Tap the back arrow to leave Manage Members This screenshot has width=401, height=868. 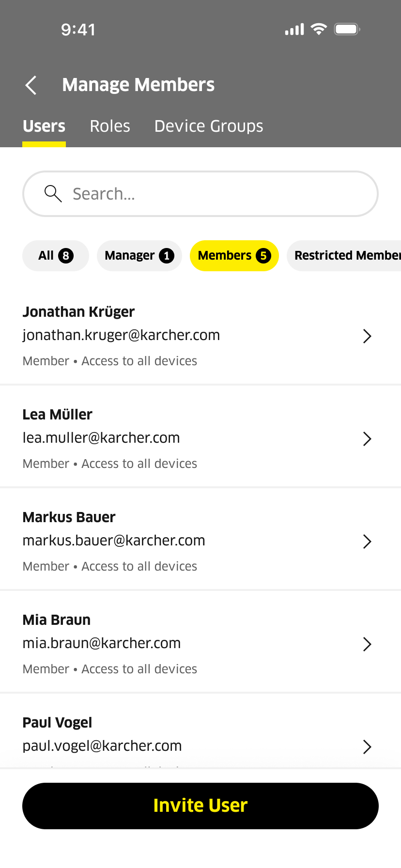click(31, 85)
